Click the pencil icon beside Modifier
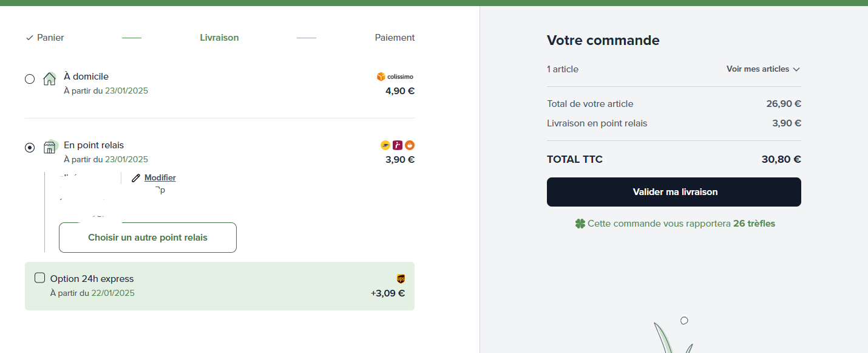The image size is (868, 353). [x=136, y=178]
